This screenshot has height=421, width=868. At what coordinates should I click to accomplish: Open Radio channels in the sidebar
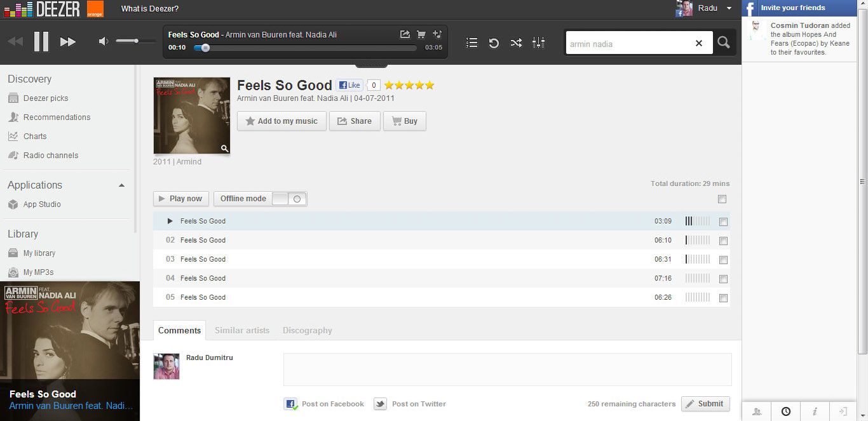(51, 156)
